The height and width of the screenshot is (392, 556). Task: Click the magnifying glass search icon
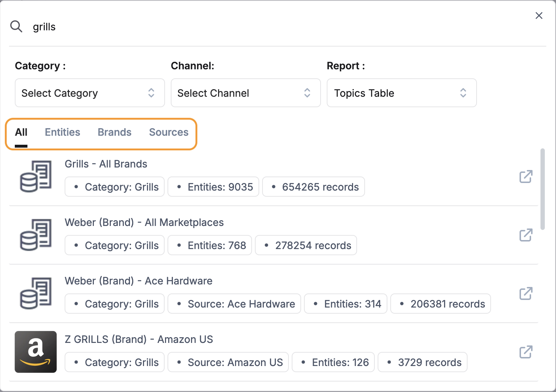(16, 26)
